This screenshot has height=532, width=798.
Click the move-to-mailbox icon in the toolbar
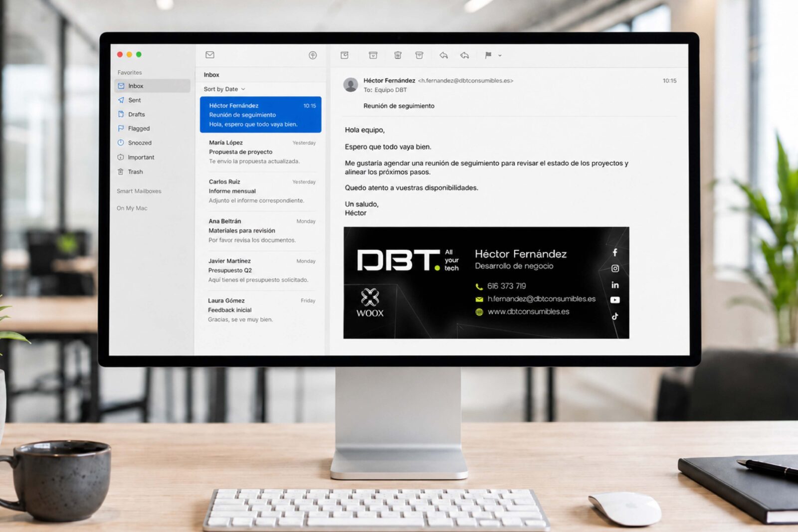point(345,55)
